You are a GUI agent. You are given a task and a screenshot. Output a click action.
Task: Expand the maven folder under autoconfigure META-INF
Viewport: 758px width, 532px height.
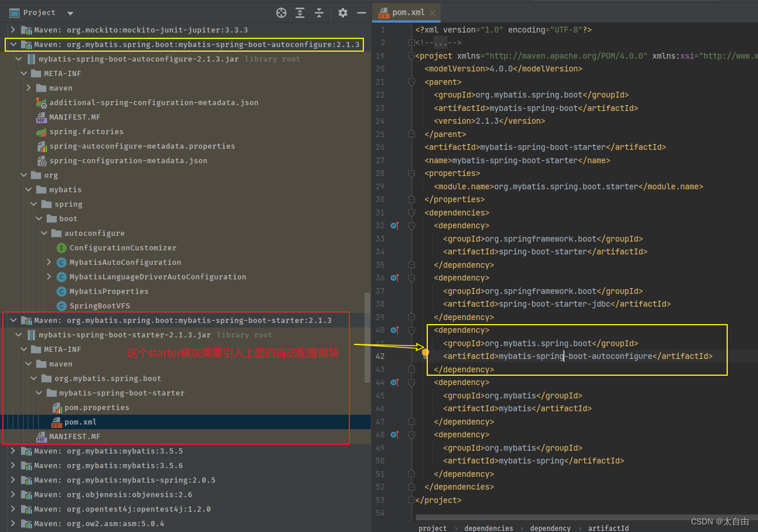[28, 88]
